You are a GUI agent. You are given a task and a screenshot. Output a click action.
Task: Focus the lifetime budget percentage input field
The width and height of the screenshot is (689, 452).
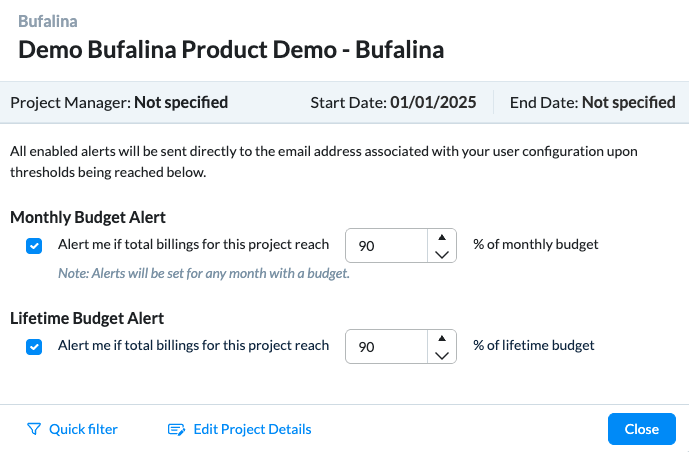tap(386, 347)
